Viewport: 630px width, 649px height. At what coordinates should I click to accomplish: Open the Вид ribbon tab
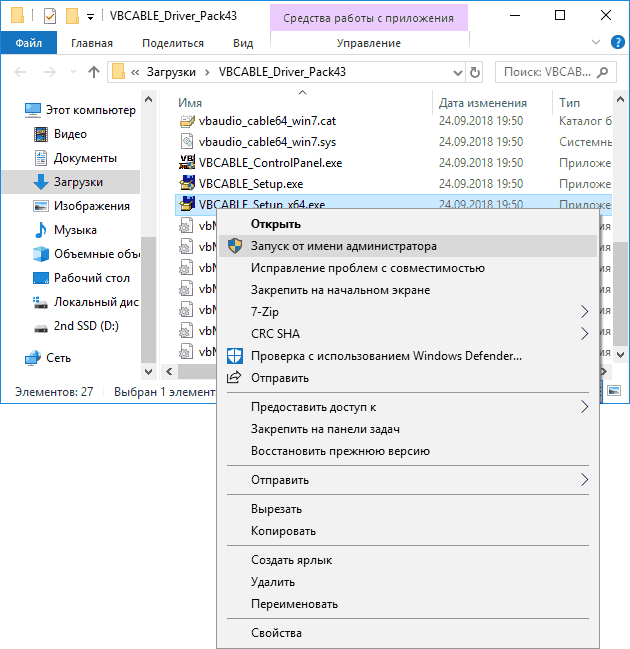click(x=243, y=43)
